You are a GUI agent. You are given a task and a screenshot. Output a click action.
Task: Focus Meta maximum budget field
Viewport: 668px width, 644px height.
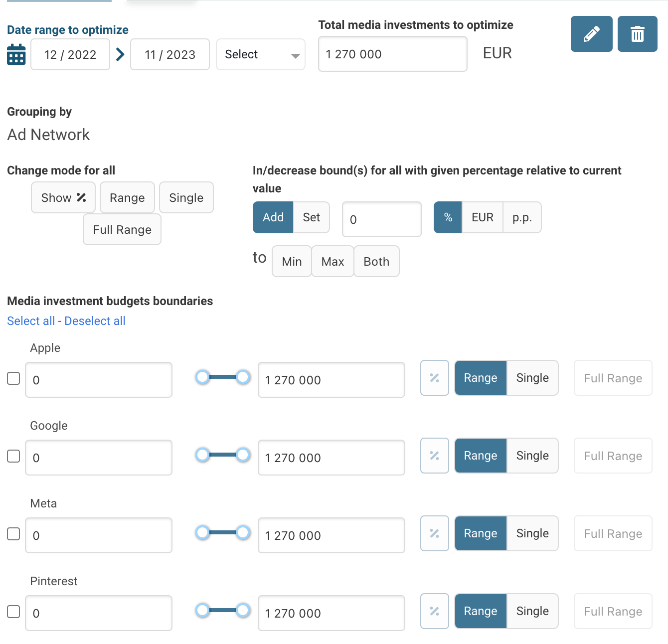332,535
